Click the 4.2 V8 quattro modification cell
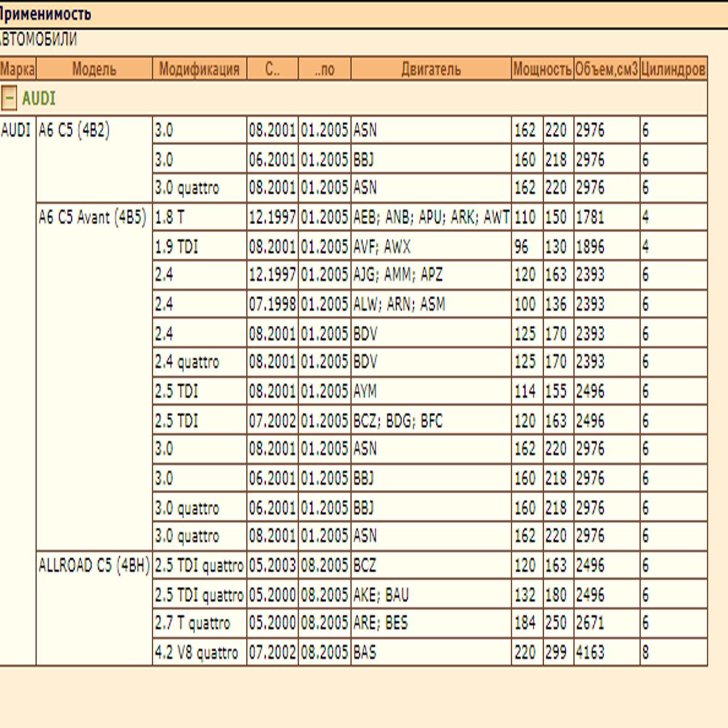The height and width of the screenshot is (728, 728). click(199, 652)
